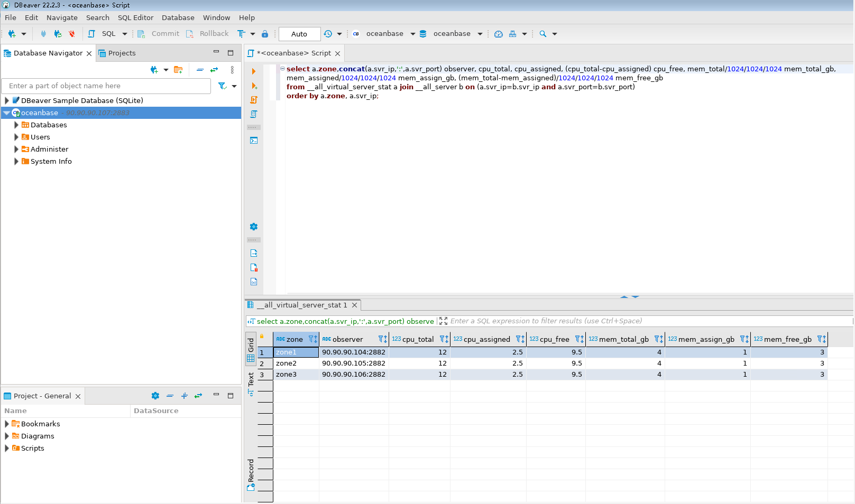
Task: Open the Window menu
Action: pyautogui.click(x=217, y=17)
